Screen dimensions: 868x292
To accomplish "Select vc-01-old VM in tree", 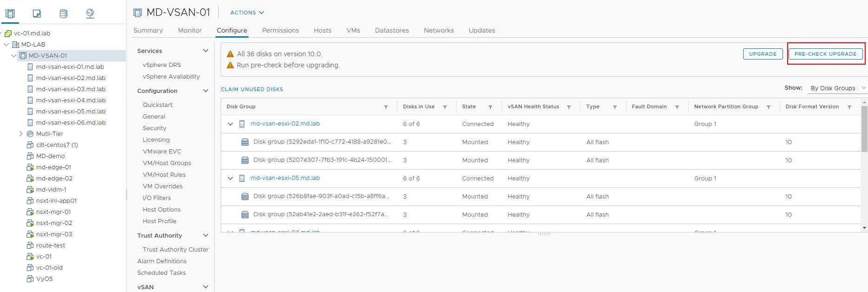I will coord(49,268).
